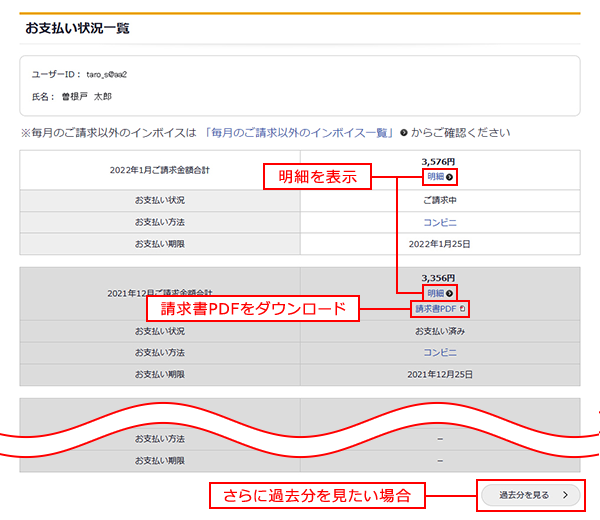The width and height of the screenshot is (600, 520).
Task: Click the 3,576円 billing amount
Action: [439, 161]
